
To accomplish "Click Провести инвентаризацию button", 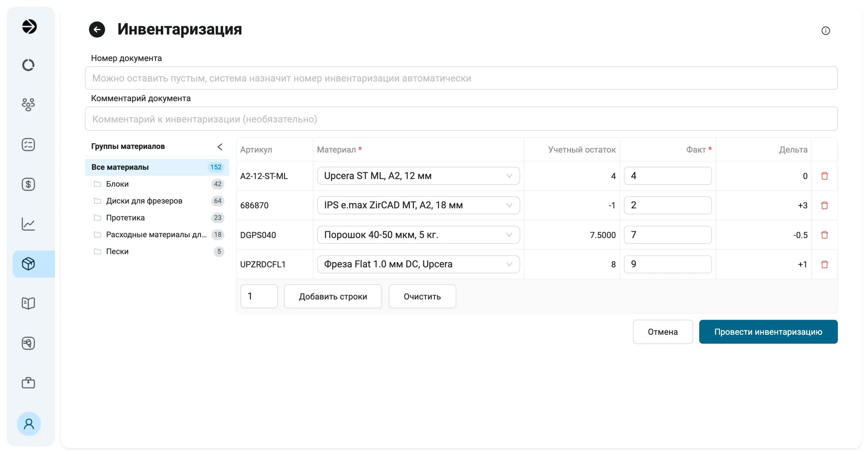I will (768, 332).
